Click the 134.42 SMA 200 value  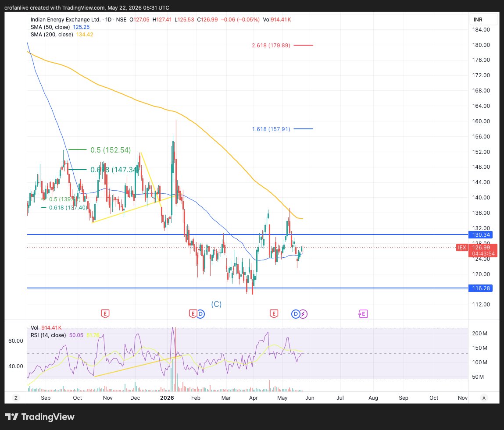pos(85,34)
